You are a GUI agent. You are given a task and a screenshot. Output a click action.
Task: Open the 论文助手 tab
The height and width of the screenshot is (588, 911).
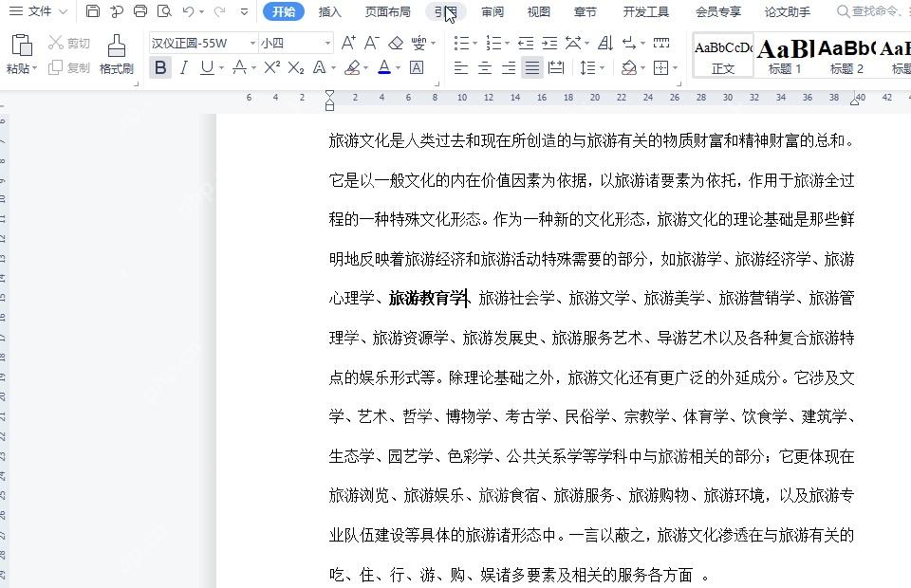(788, 11)
